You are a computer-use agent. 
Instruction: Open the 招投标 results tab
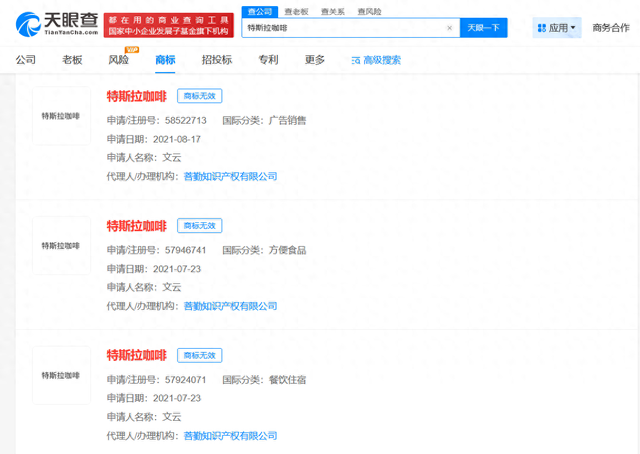[217, 60]
